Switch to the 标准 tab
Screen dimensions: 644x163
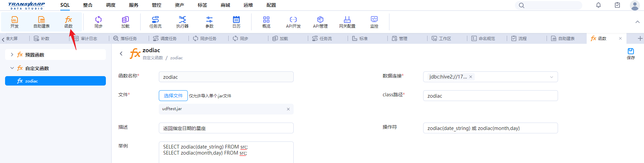tap(360, 38)
